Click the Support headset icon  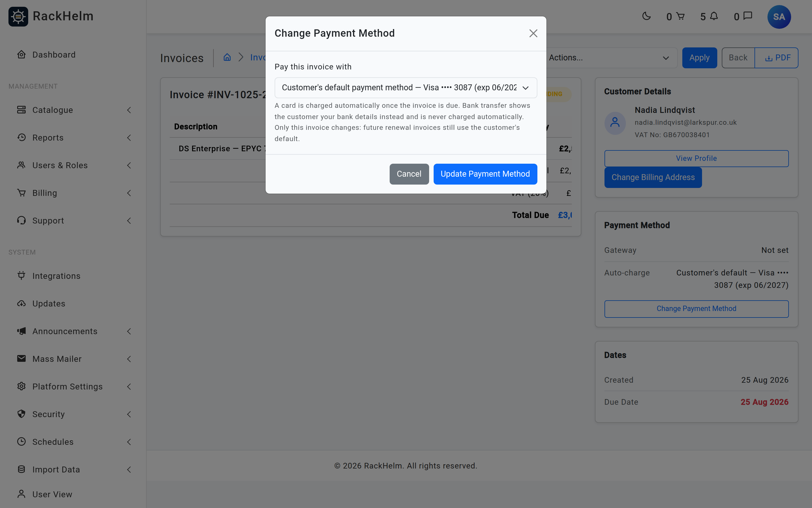point(21,220)
